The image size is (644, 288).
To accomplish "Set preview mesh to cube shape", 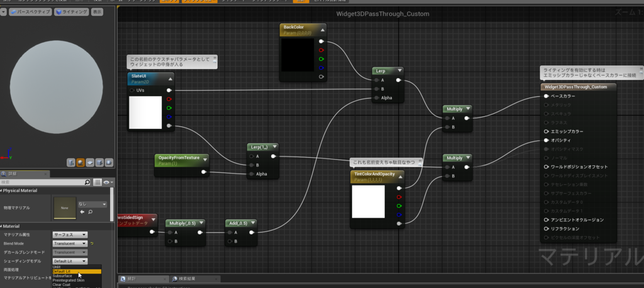I will (99, 162).
